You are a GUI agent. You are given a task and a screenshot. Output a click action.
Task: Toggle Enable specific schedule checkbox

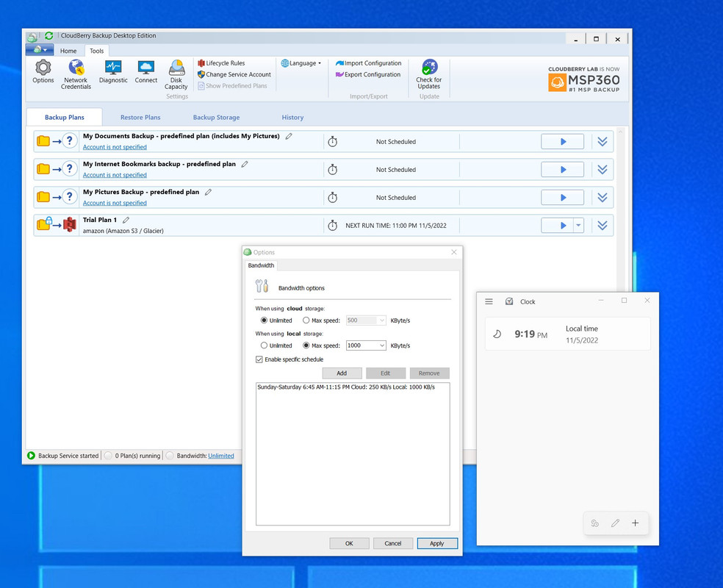pyautogui.click(x=259, y=359)
